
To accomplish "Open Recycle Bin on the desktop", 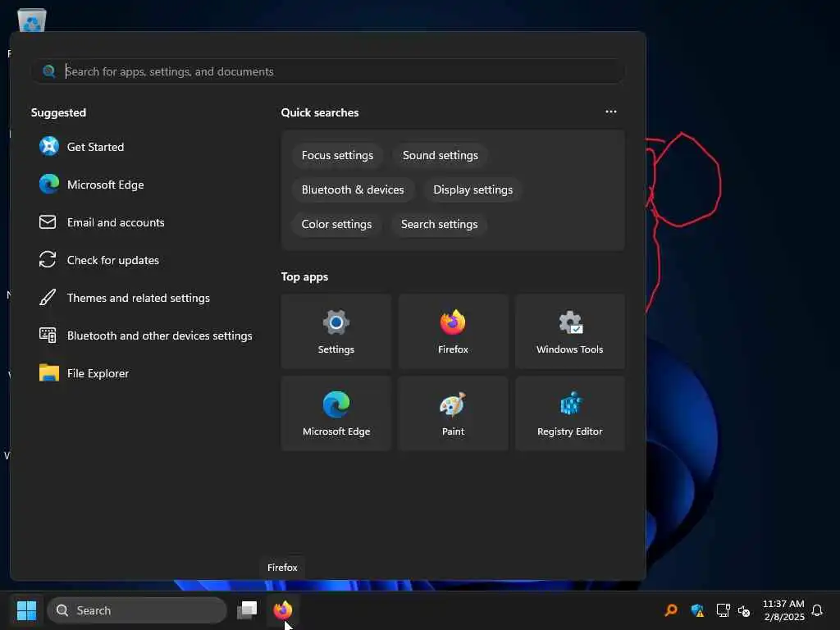I will 32,21.
